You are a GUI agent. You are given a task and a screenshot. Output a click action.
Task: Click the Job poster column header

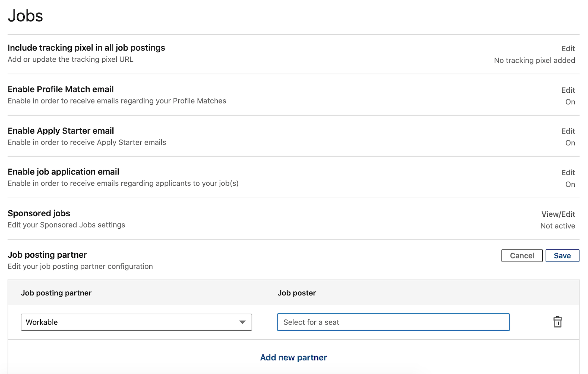(x=296, y=293)
